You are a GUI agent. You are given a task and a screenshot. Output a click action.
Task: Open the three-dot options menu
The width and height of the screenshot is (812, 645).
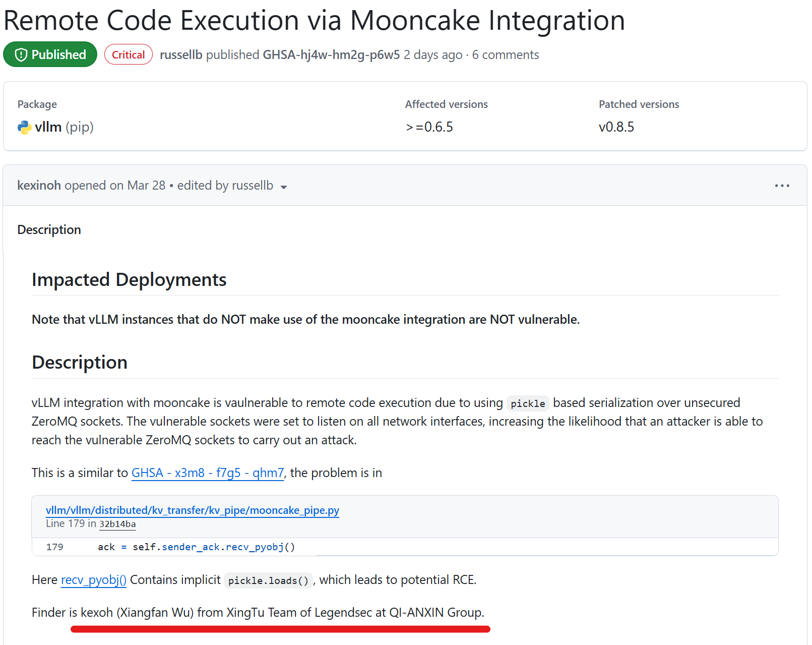782,186
